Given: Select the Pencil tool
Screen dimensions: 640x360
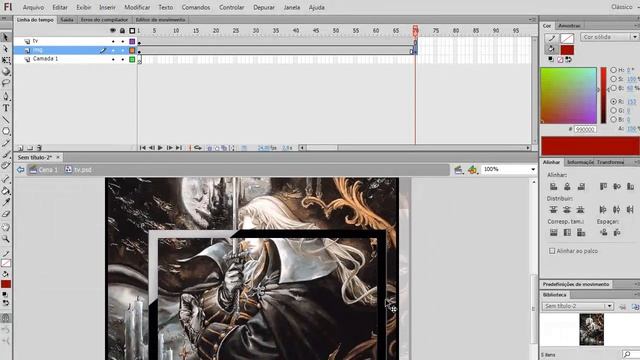Looking at the screenshot, I should [x=6, y=143].
